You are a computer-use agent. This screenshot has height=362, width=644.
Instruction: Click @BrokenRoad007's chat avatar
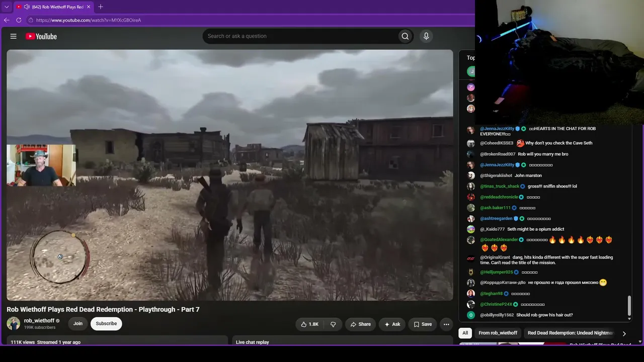point(471,154)
